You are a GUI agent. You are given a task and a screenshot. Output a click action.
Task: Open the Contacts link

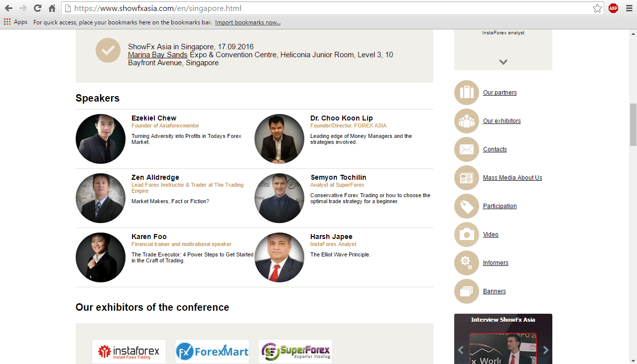495,149
